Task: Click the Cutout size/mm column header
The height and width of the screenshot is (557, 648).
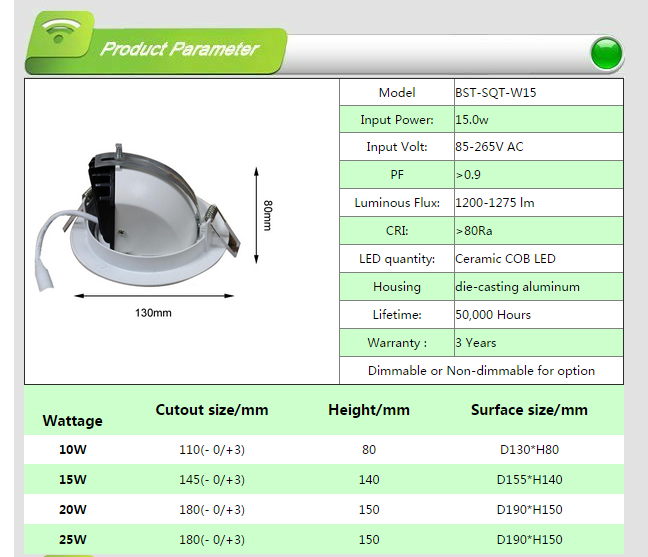Action: tap(212, 410)
